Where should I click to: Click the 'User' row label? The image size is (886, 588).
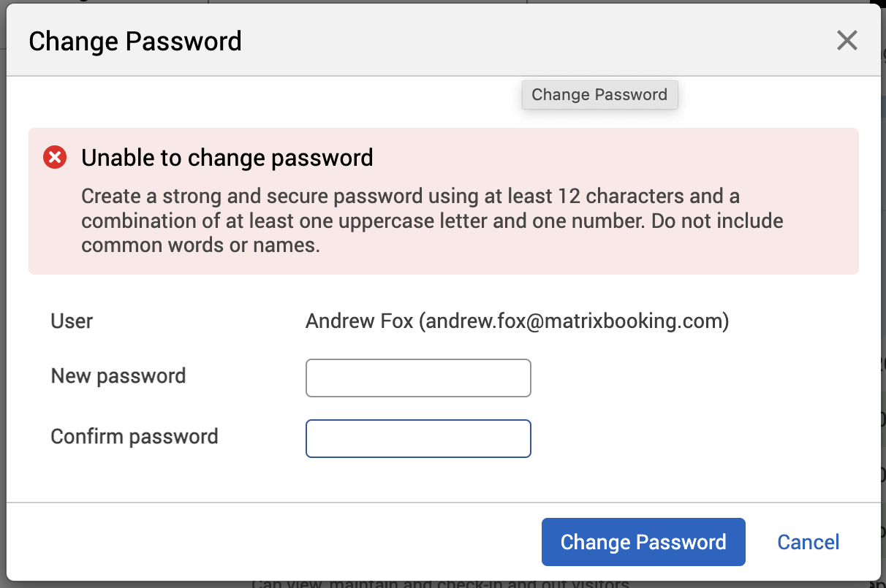pos(72,321)
